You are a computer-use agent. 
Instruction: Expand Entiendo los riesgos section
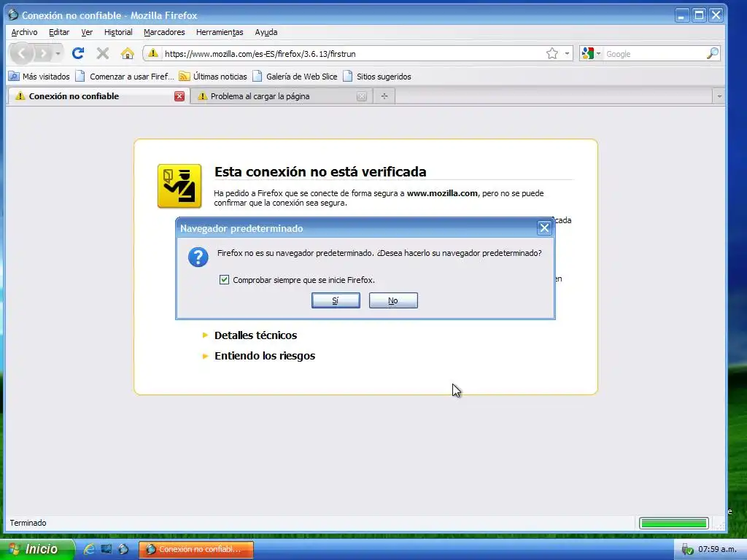click(x=264, y=356)
